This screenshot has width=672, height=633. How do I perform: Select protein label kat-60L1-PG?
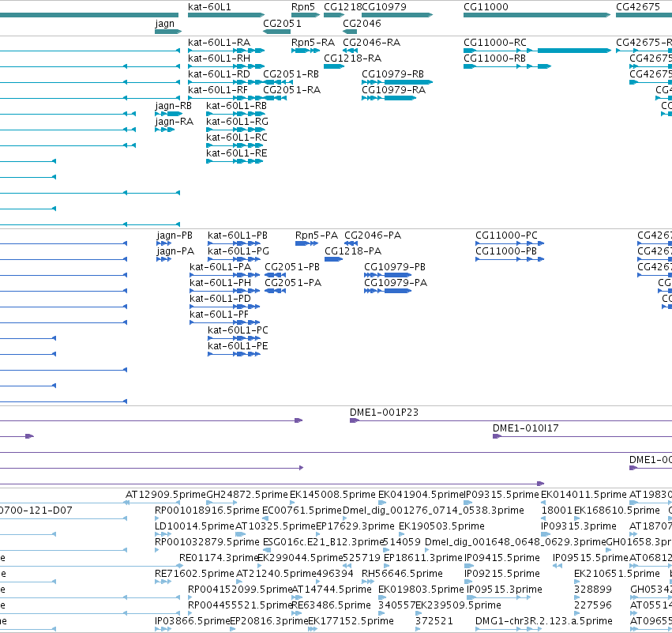pos(238,251)
